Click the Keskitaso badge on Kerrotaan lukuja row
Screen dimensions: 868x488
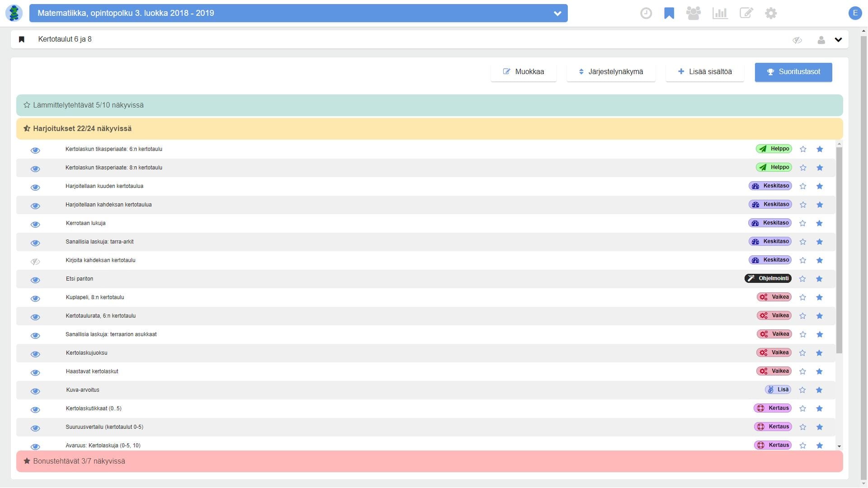click(x=770, y=223)
